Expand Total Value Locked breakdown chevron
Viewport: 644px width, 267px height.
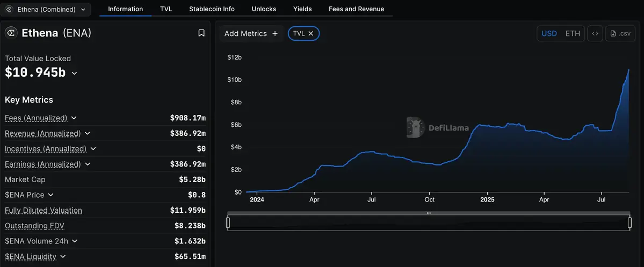[x=74, y=73]
